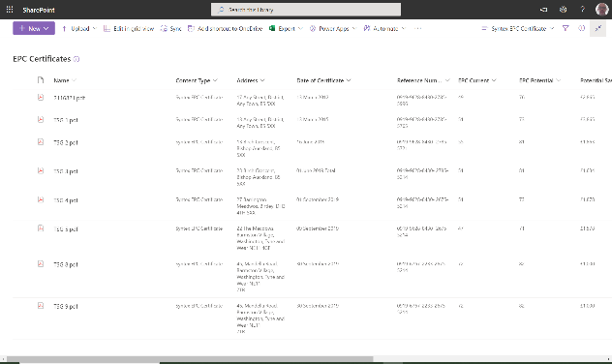Open the user profile avatar
This screenshot has width=612, height=364.
click(602, 10)
